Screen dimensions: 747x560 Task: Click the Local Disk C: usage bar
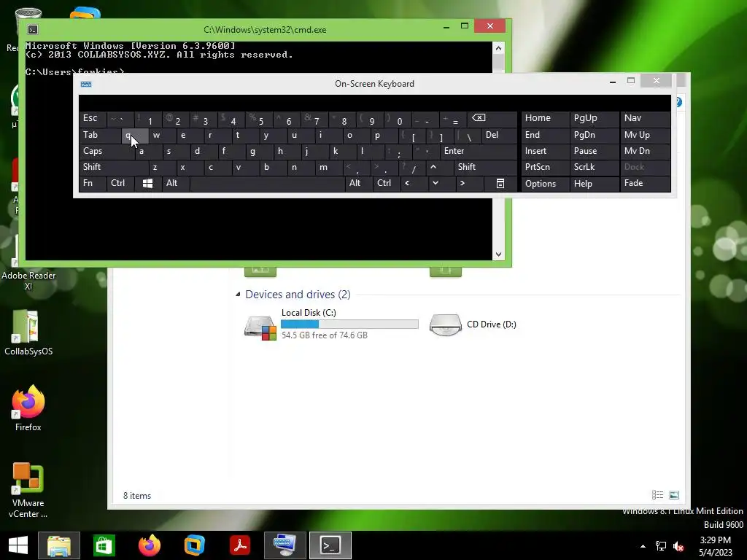point(349,324)
